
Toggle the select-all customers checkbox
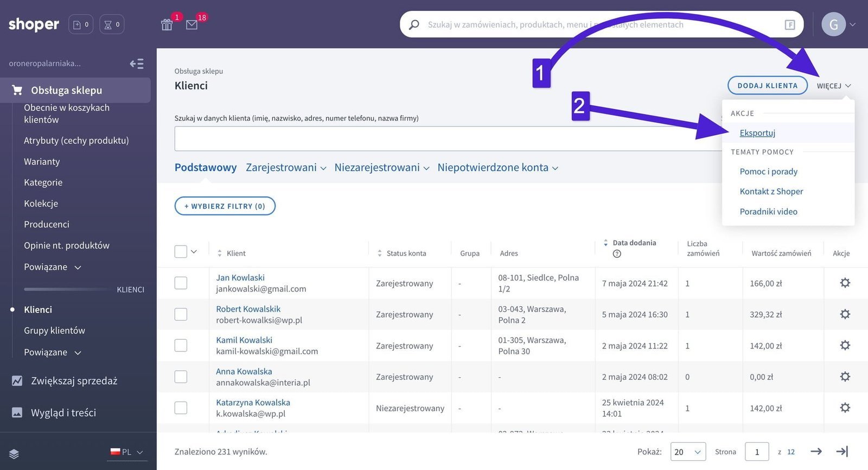pos(181,252)
